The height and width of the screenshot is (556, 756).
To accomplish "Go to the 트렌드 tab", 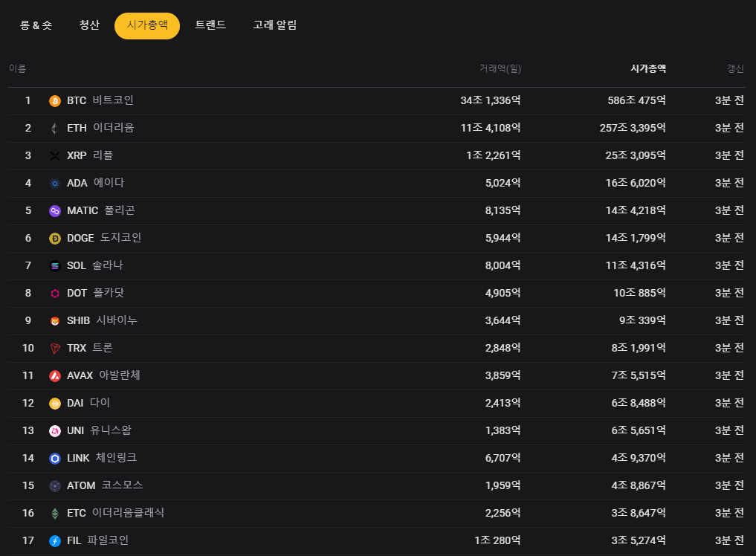I will pyautogui.click(x=210, y=25).
